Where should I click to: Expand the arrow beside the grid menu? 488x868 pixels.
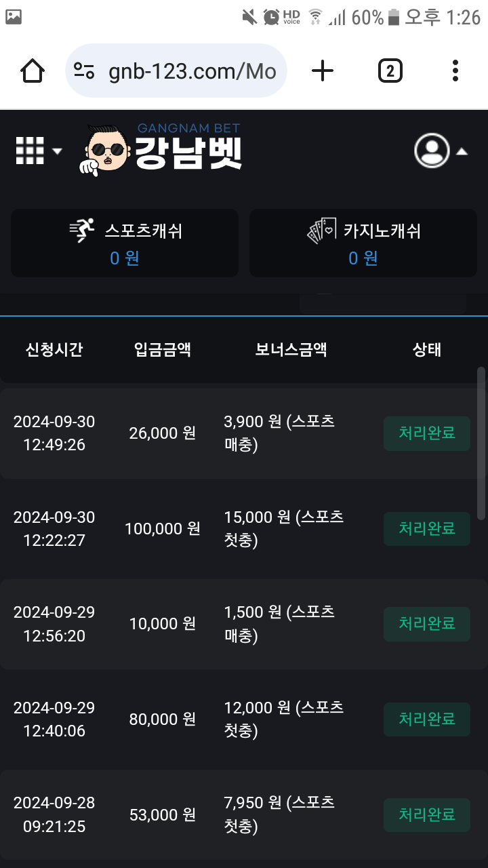click(57, 151)
